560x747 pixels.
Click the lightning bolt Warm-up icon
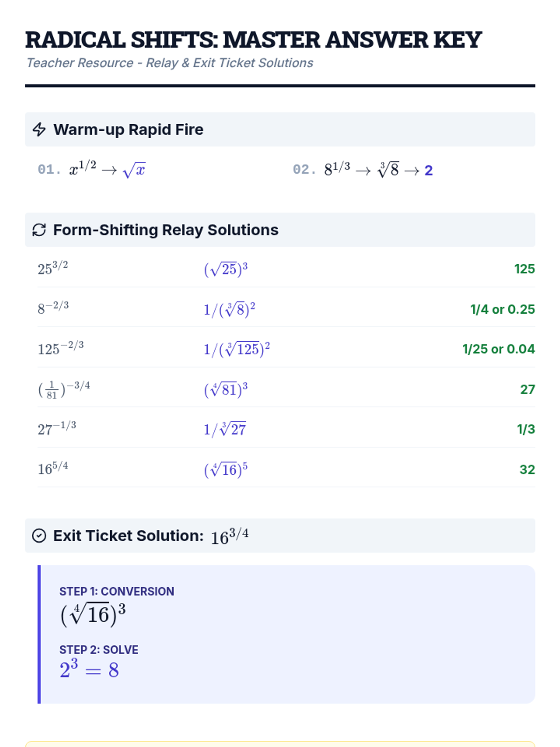coord(39,129)
